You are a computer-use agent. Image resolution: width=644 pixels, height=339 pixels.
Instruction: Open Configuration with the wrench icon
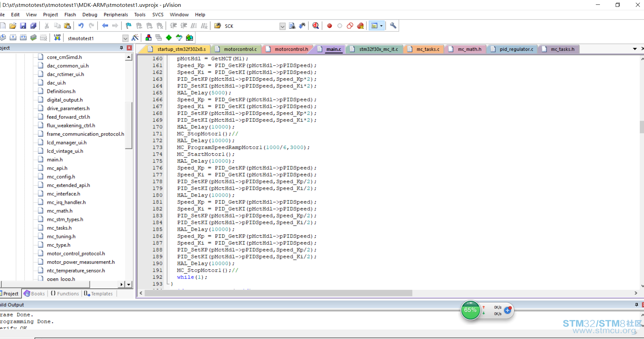pyautogui.click(x=393, y=26)
